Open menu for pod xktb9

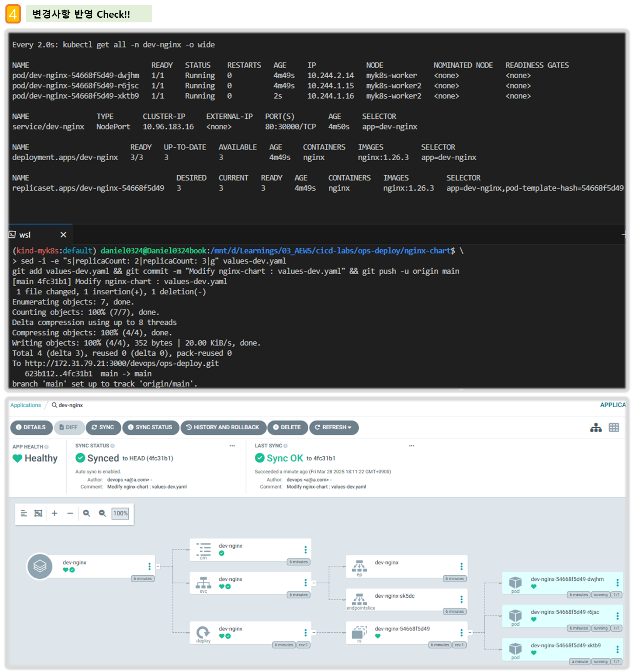(x=617, y=649)
